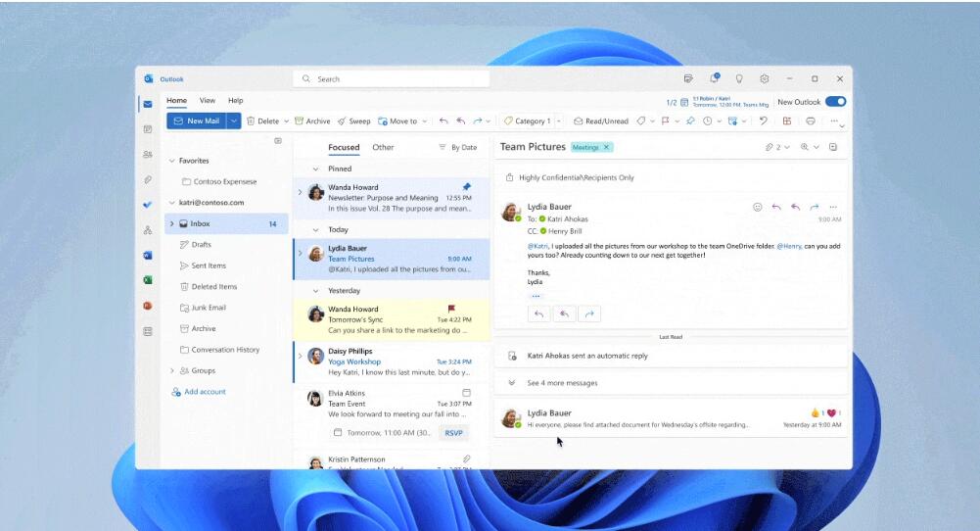Unpin Wanda Howard's newsletter via pin icon
980x531 pixels.
(x=466, y=186)
